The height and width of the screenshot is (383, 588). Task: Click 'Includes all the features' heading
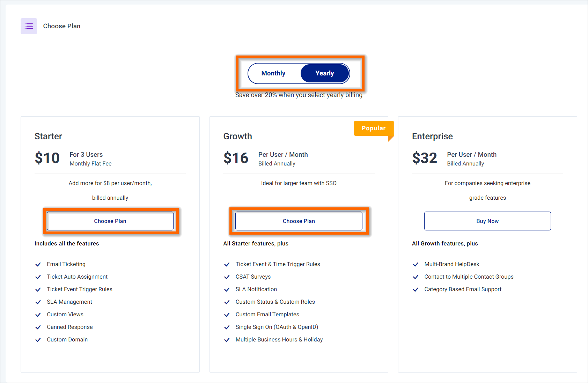point(67,244)
